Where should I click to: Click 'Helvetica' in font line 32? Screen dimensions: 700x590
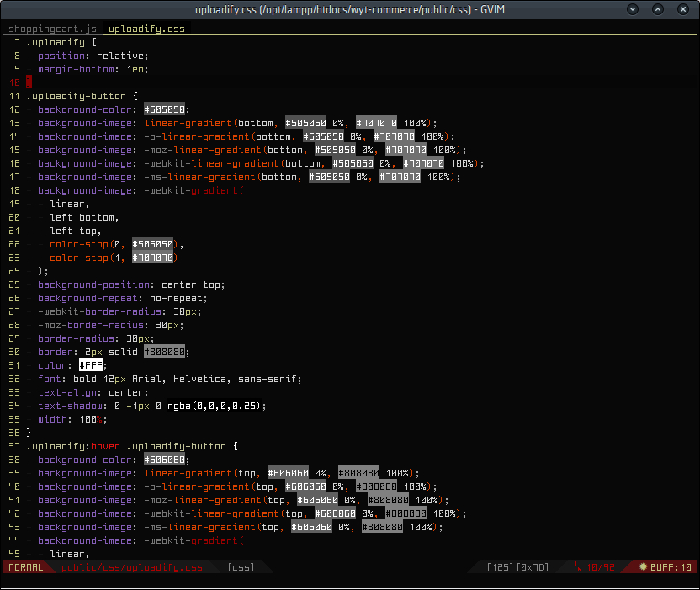click(199, 379)
